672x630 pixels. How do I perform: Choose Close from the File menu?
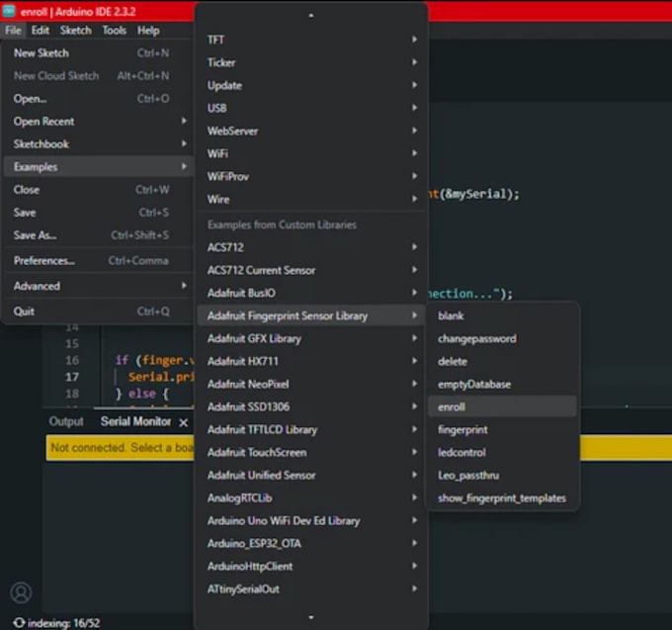(x=98, y=190)
